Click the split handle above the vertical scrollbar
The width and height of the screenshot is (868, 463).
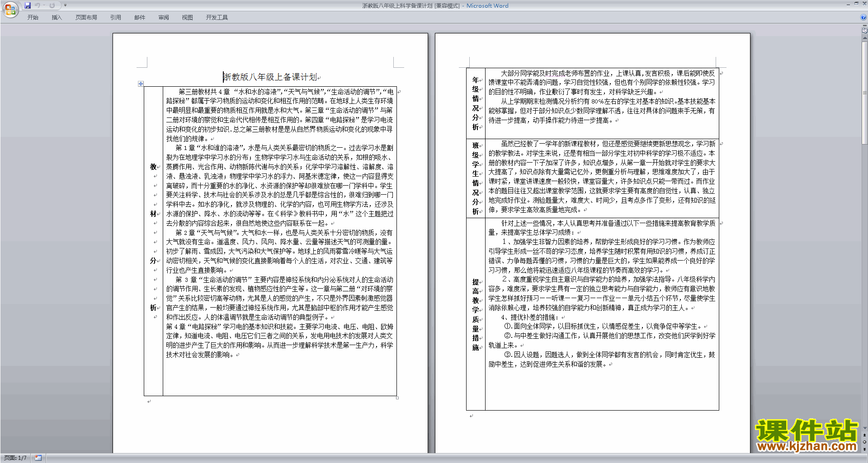[x=865, y=26]
